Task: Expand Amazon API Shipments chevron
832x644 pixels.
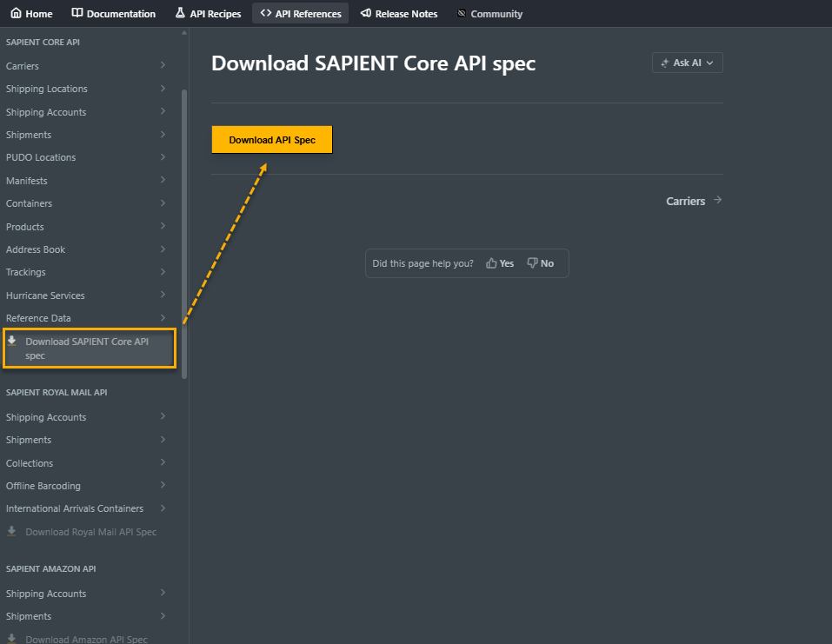Action: (163, 616)
